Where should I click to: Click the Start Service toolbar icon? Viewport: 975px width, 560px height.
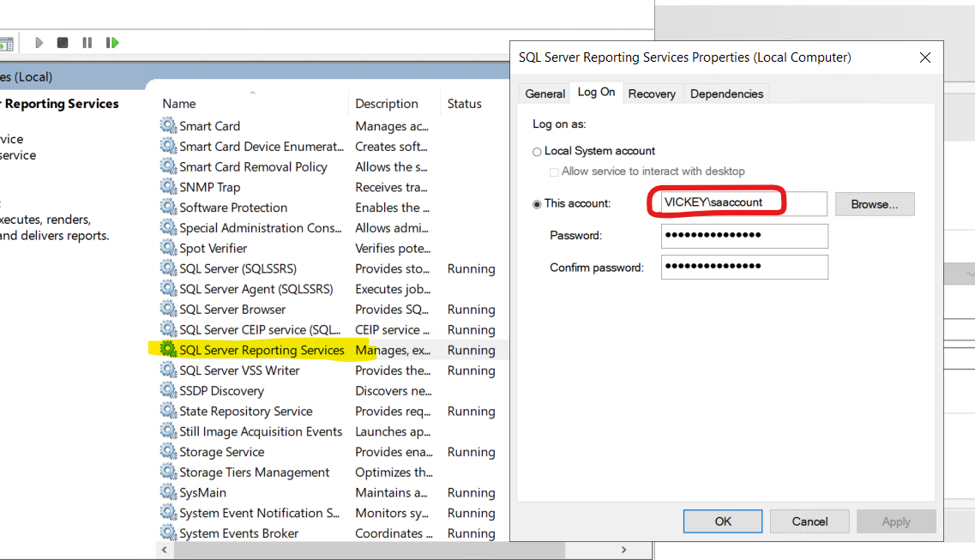38,42
